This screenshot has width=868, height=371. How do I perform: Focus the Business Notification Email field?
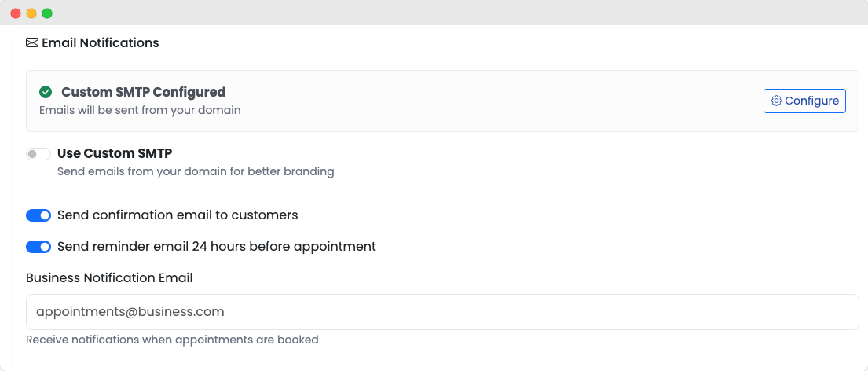pyautogui.click(x=442, y=312)
